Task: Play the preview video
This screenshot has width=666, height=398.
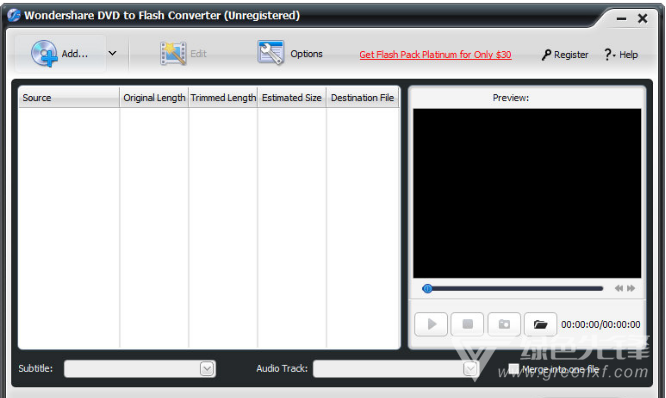Action: (x=431, y=325)
